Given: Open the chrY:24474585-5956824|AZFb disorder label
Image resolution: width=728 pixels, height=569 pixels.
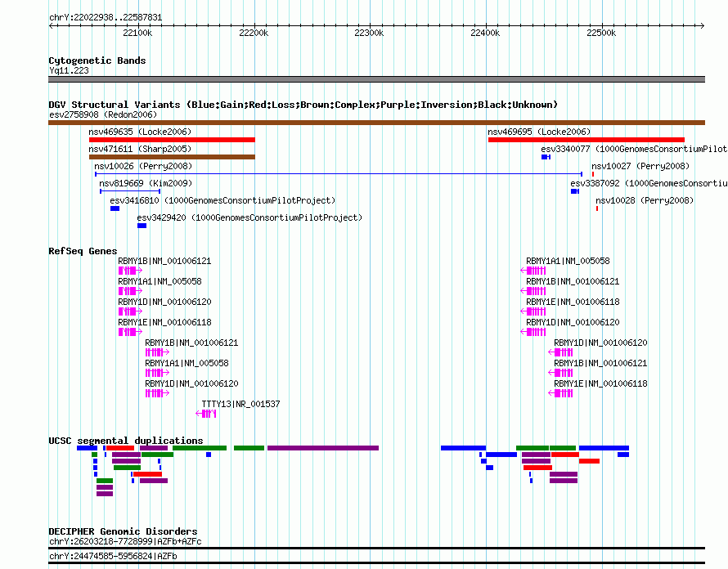Looking at the screenshot, I should (x=113, y=556).
